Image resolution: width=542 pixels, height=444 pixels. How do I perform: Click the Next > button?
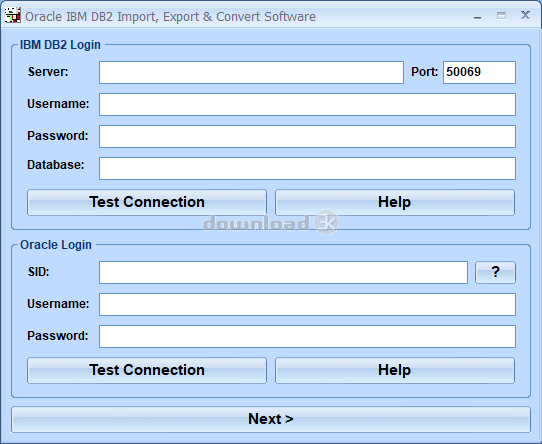point(271,419)
